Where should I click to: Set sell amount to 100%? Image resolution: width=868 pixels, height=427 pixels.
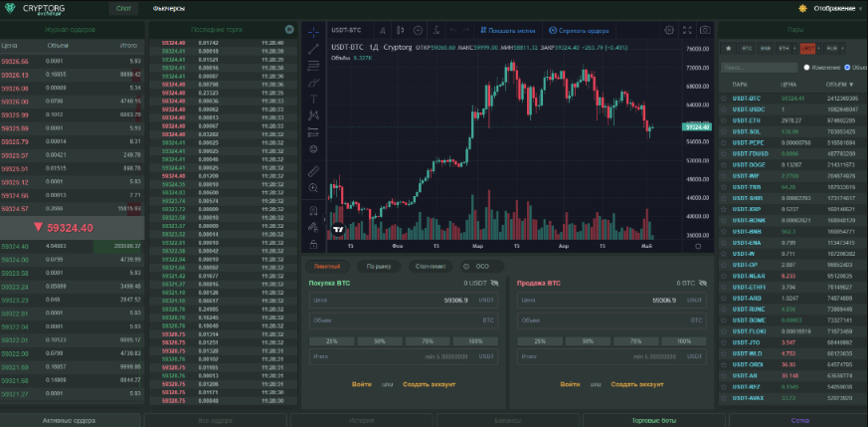pos(684,341)
